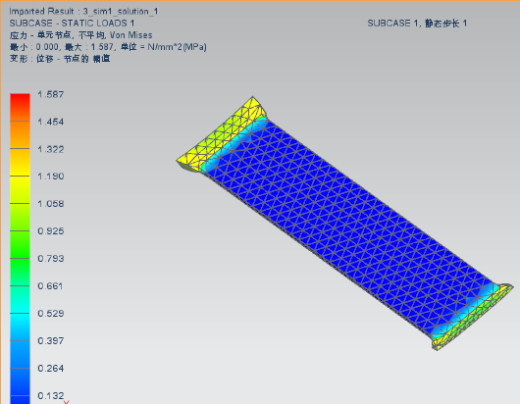Click the legend value 0.132
Image resolution: width=520 pixels, height=404 pixels.
tap(50, 396)
